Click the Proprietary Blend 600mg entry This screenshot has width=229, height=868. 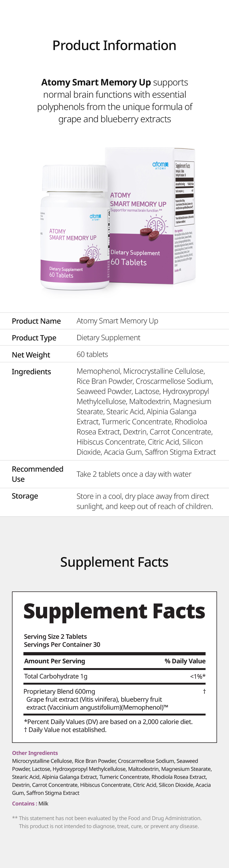tap(59, 692)
